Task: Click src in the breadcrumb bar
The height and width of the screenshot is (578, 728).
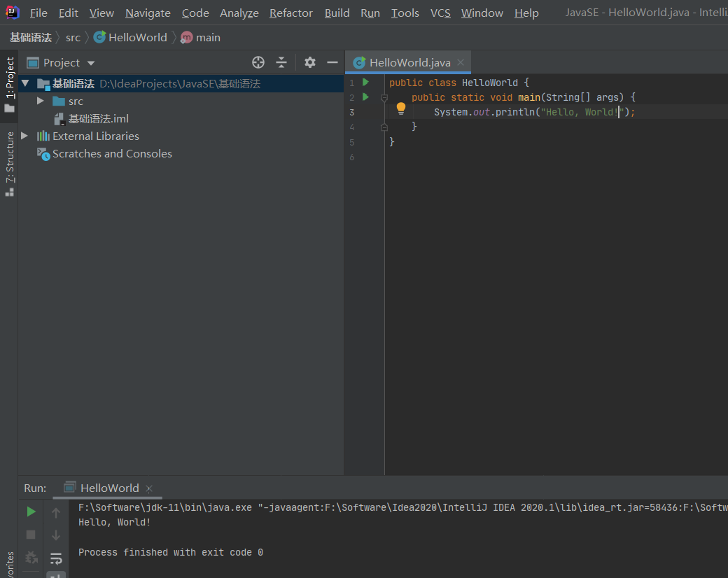Action: [73, 38]
